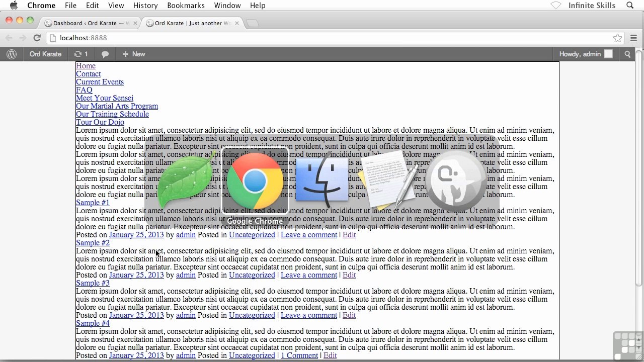644x362 pixels.
Task: Open the Sample #1 post title
Action: pos(93,203)
